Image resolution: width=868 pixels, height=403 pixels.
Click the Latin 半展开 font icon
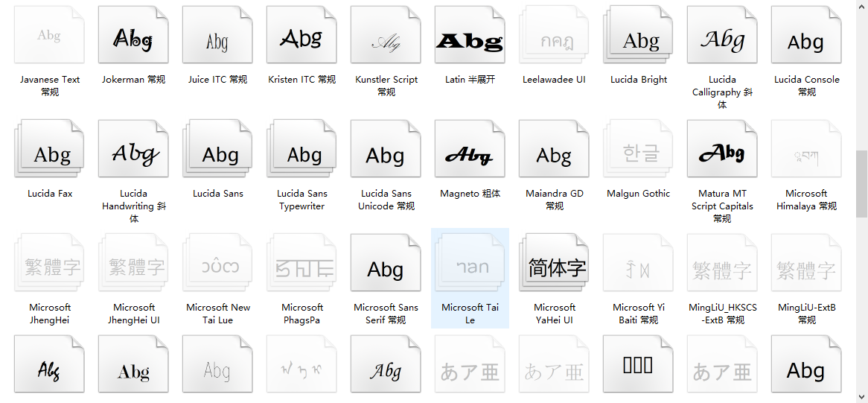click(x=470, y=34)
